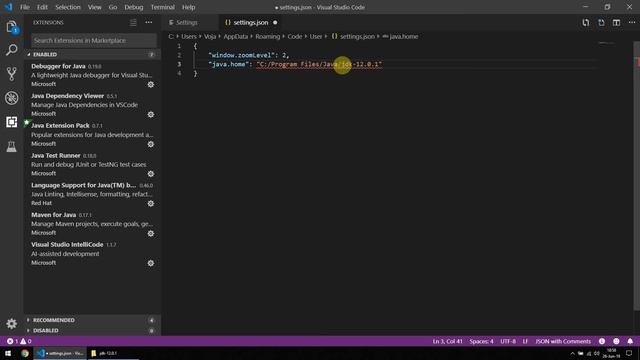Open notifications bell in status bar
Image resolution: width=640 pixels, height=360 pixels.
tap(630, 341)
